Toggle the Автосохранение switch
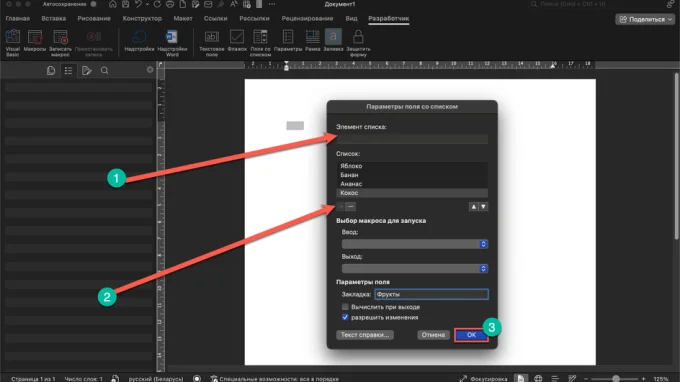 [93, 4]
